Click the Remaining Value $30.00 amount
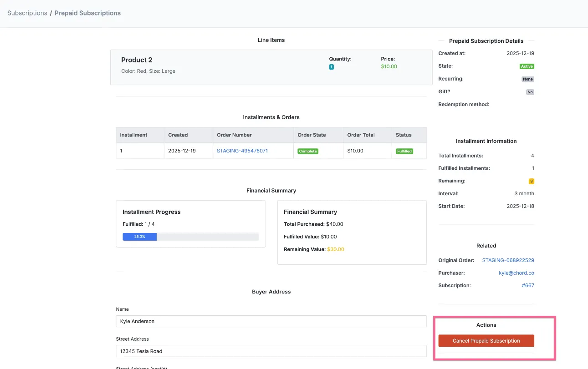588x369 pixels. [x=336, y=249]
